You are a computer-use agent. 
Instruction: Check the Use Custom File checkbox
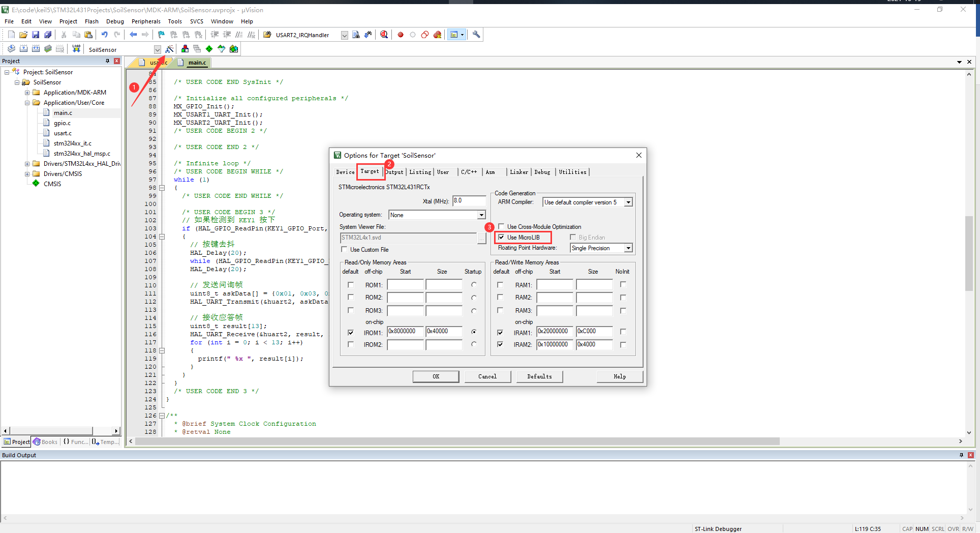pyautogui.click(x=345, y=249)
